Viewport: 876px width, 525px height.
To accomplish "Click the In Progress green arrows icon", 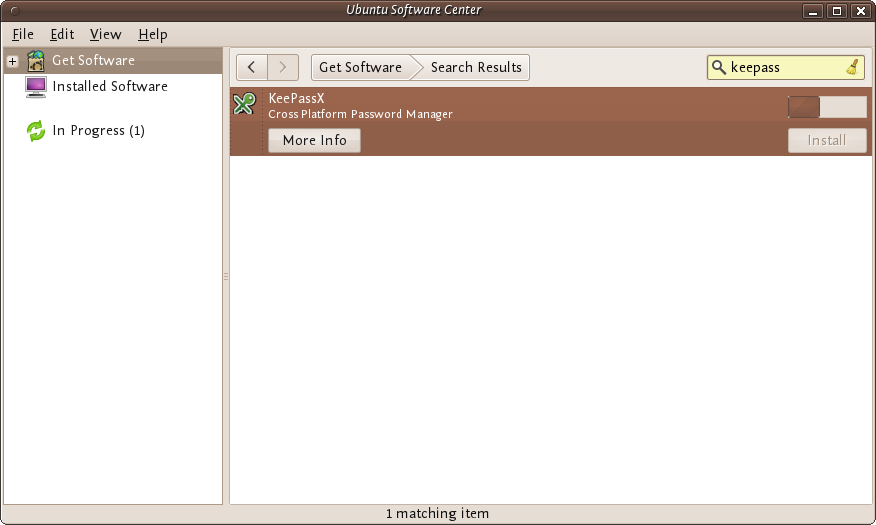I will (36, 130).
